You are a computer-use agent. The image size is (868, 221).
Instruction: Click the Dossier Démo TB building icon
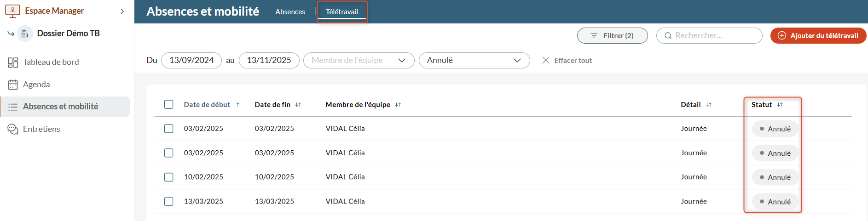25,34
